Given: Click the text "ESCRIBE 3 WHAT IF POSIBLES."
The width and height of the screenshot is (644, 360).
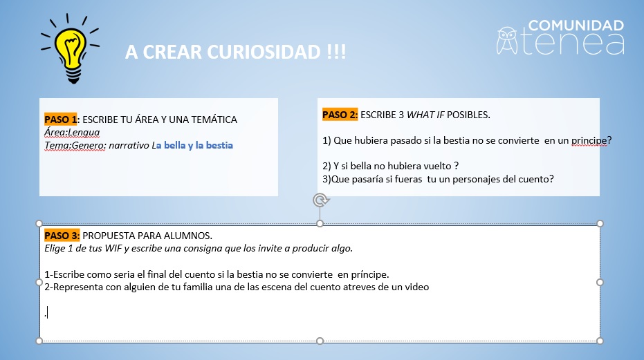Looking at the screenshot, I should [x=425, y=115].
